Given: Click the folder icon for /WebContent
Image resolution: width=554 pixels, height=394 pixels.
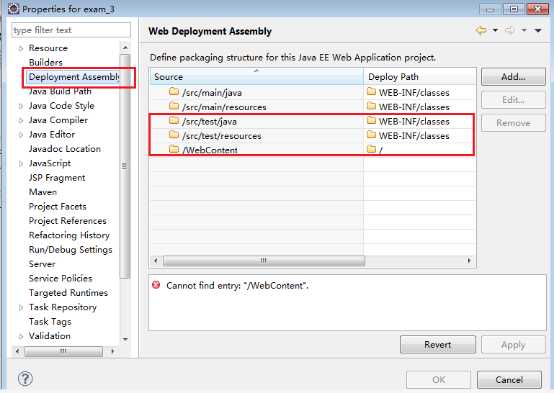Looking at the screenshot, I should pos(173,149).
